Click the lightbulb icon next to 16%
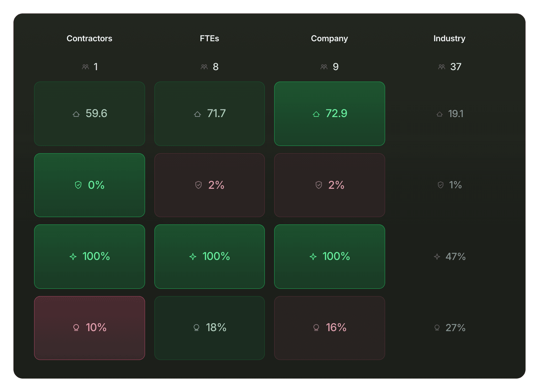 point(316,328)
